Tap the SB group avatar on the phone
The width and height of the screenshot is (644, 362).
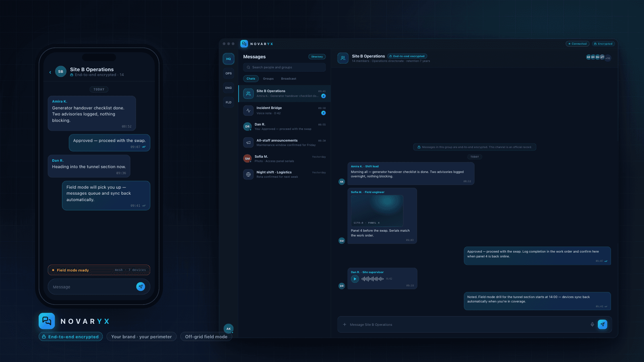coord(61,72)
